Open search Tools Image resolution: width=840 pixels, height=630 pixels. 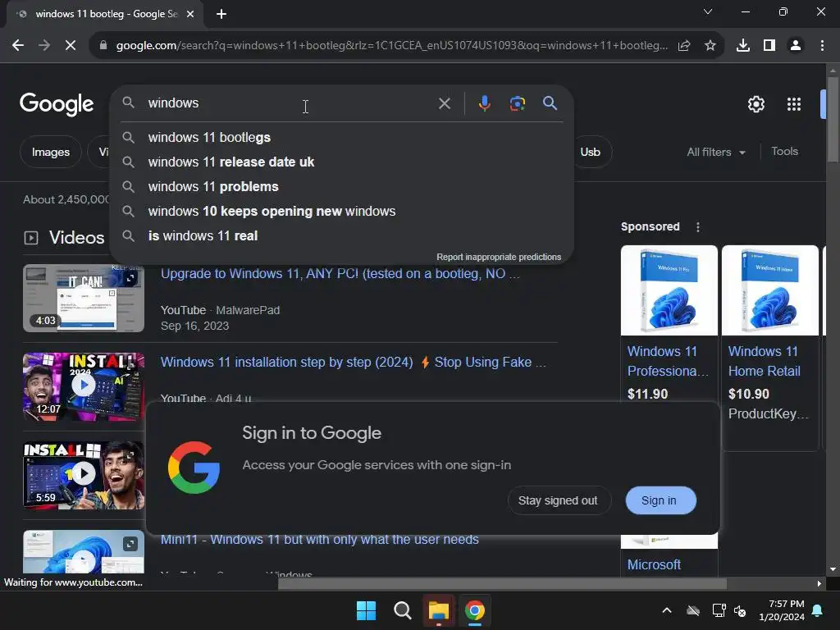tap(784, 152)
